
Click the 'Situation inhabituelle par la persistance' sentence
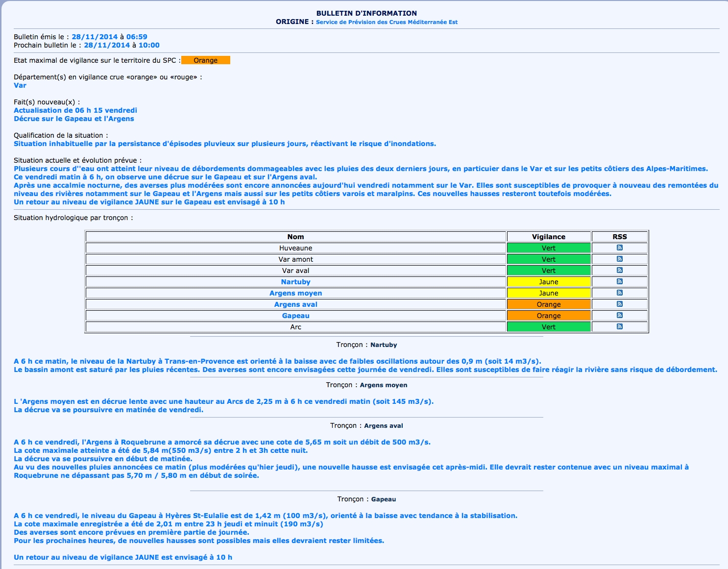[225, 144]
